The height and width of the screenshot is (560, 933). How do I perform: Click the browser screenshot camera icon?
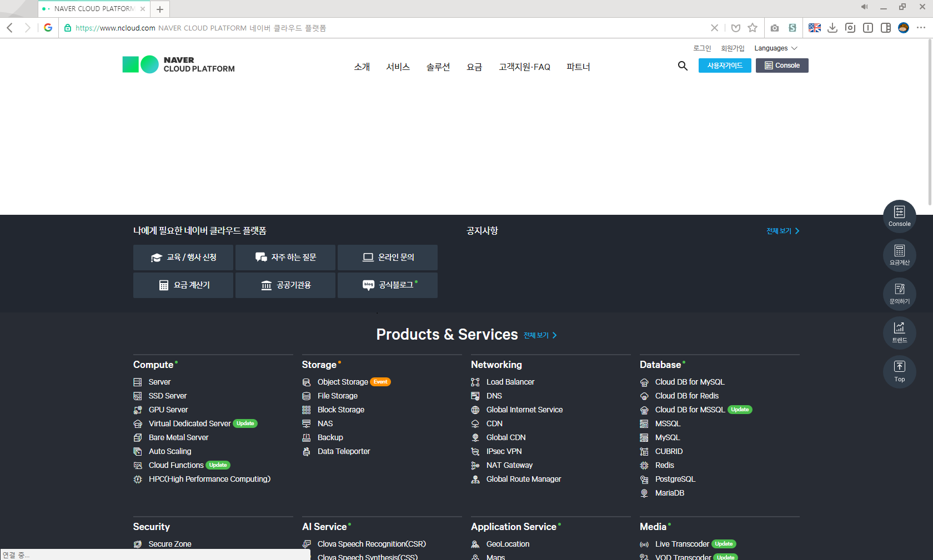[775, 28]
